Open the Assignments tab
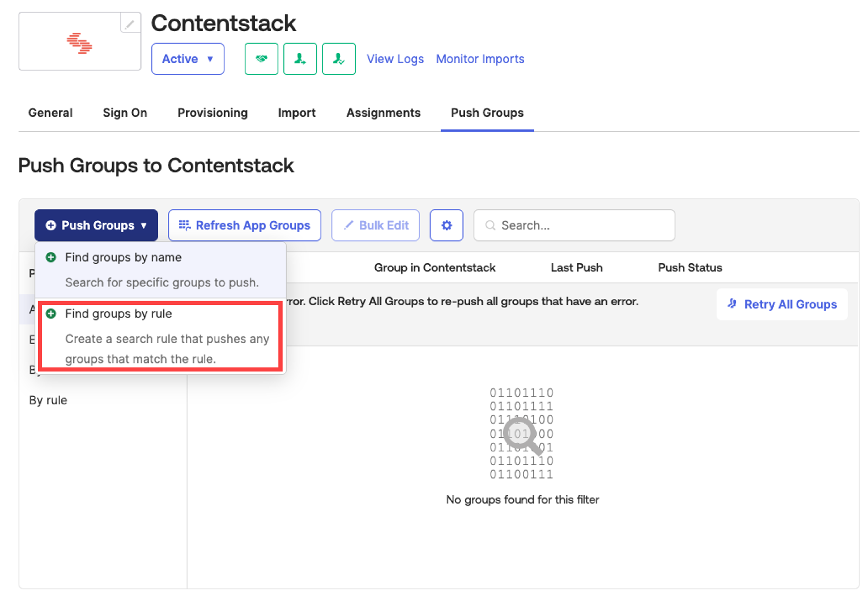Viewport: 868px width, 596px height. tap(383, 113)
